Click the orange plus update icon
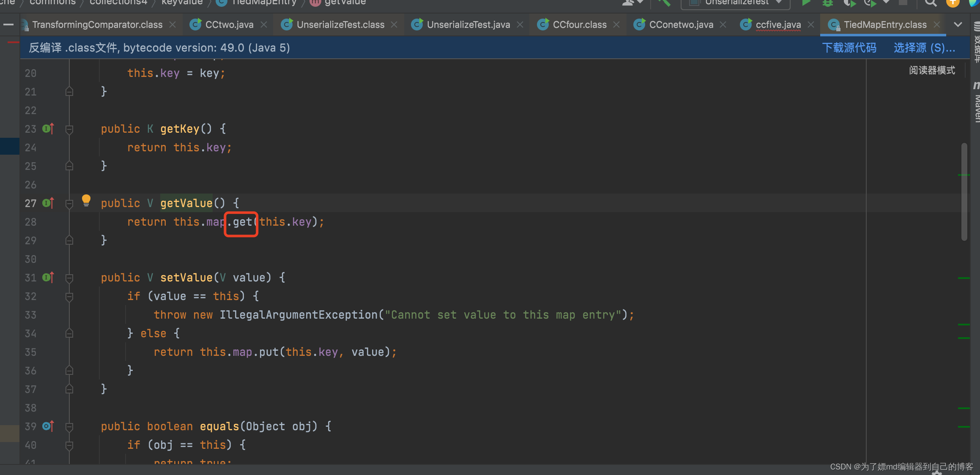This screenshot has width=980, height=475. [x=953, y=3]
